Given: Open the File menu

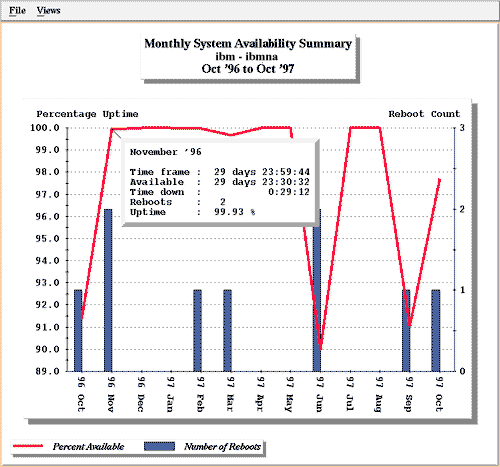Looking at the screenshot, I should (x=17, y=10).
